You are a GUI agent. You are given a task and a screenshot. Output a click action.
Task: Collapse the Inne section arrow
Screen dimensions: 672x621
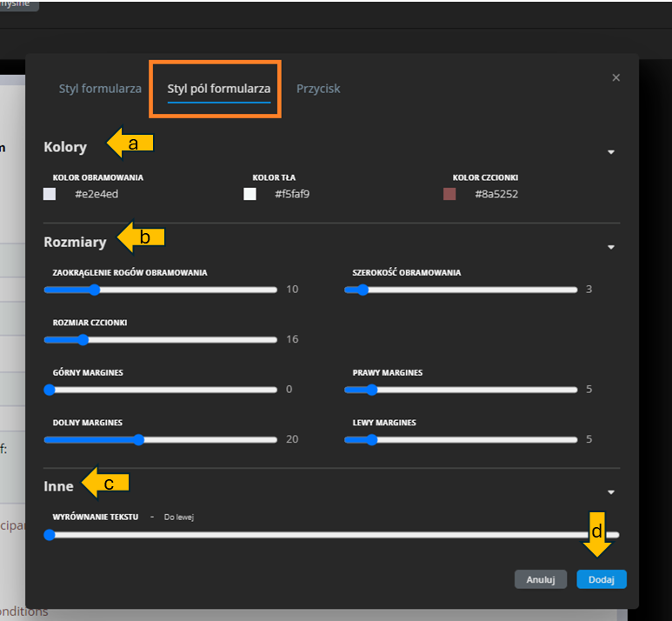click(x=611, y=492)
